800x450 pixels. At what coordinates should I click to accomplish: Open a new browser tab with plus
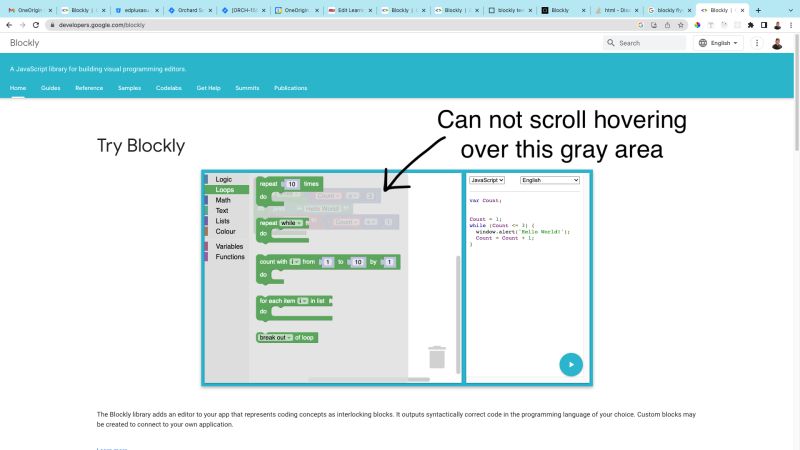click(x=758, y=10)
